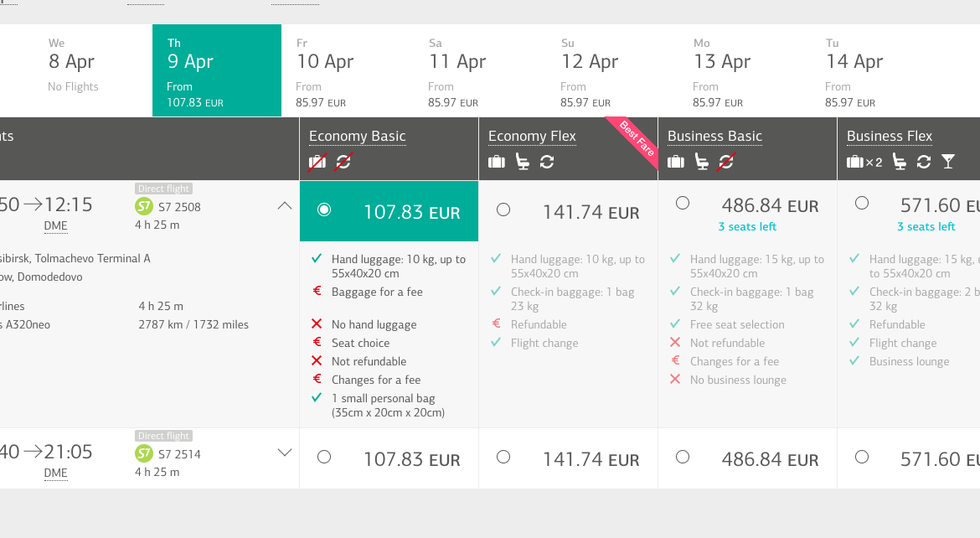The width and height of the screenshot is (980, 538).
Task: Select Business Basic 486.84 EUR for flight S7 2514
Action: (x=683, y=458)
